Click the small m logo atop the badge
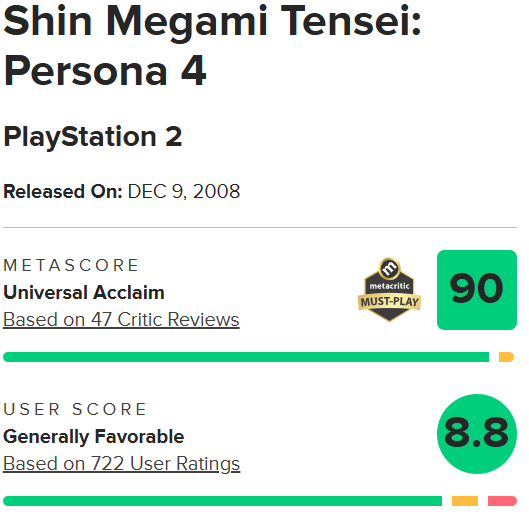The height and width of the screenshot is (529, 529). [389, 269]
